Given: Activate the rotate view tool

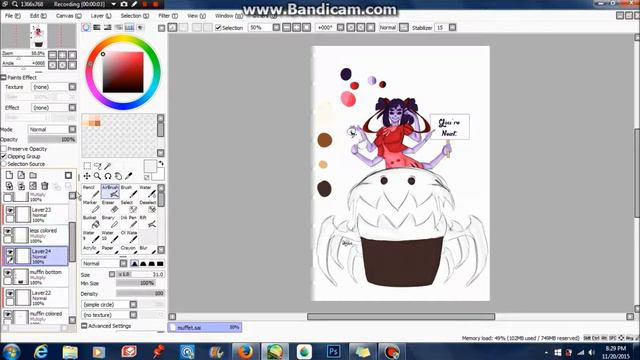Looking at the screenshot, I should [107, 176].
